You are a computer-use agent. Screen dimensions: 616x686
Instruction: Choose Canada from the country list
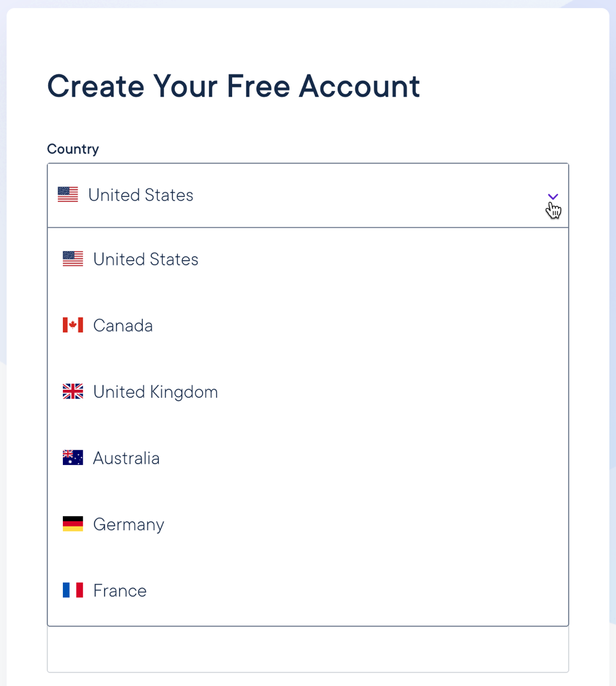point(123,325)
